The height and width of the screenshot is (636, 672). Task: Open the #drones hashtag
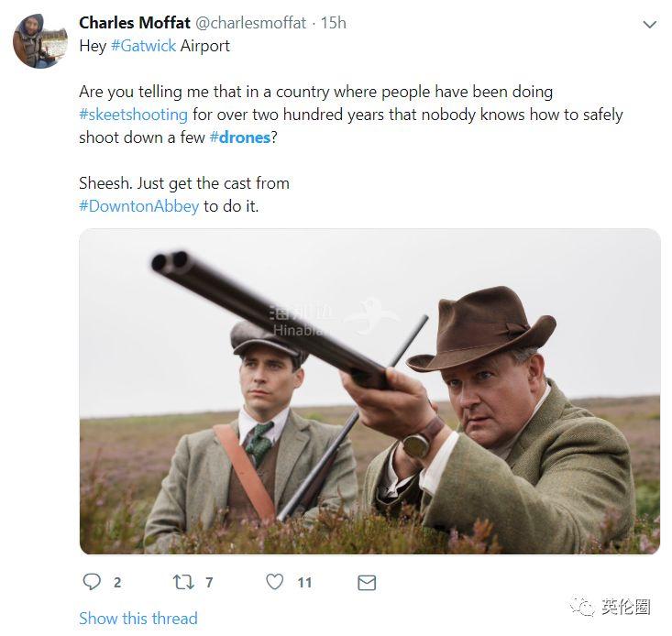pyautogui.click(x=240, y=137)
